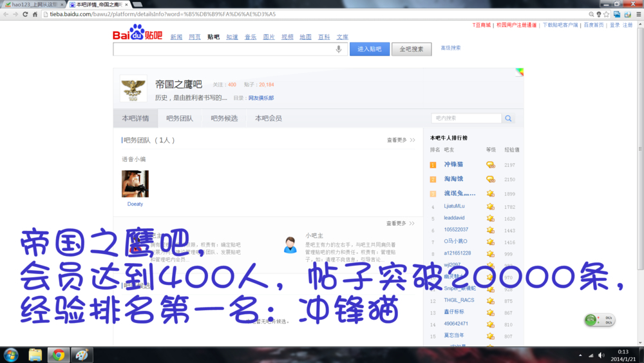Click the network signal tray icon
The image size is (644, 363).
[x=591, y=355]
